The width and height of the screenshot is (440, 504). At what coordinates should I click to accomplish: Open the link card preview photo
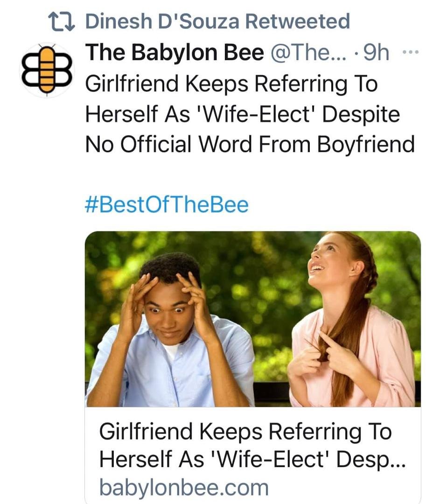252,319
